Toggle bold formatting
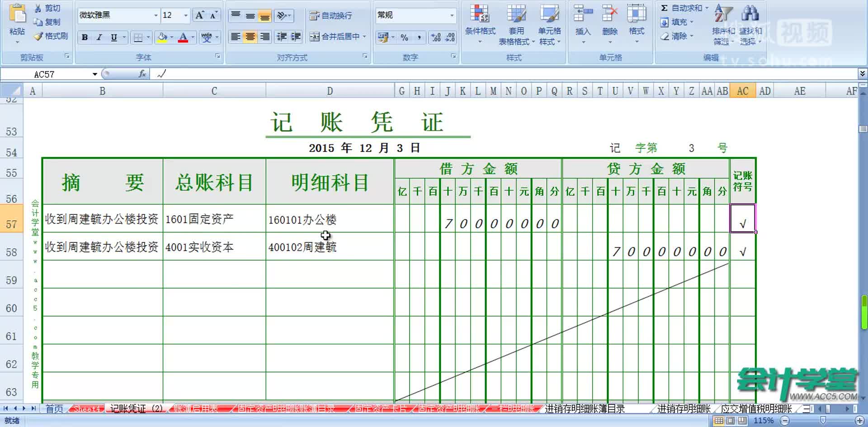The height and width of the screenshot is (427, 868). click(84, 37)
